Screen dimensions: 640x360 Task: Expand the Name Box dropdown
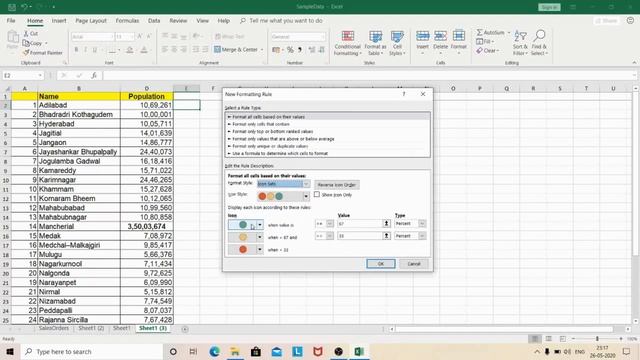[x=40, y=76]
